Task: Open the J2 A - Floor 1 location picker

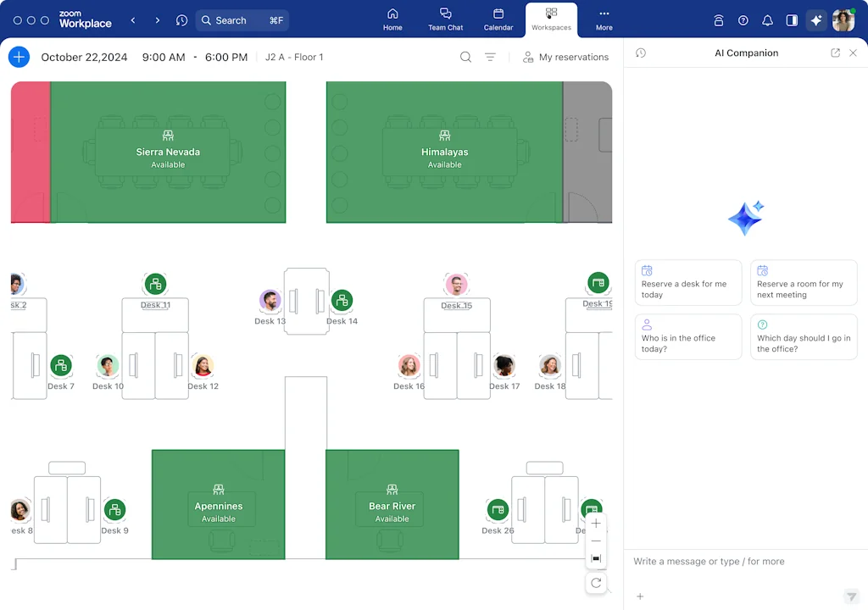Action: click(x=294, y=57)
